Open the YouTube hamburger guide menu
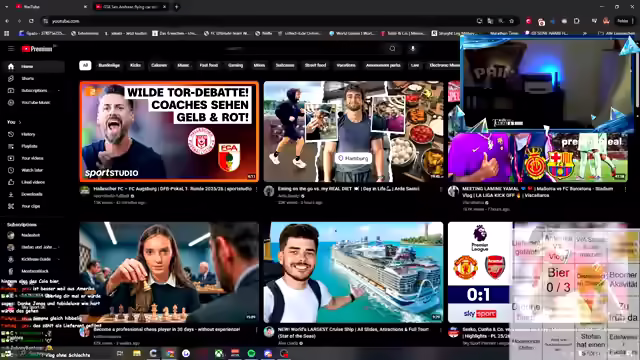 [x=11, y=49]
